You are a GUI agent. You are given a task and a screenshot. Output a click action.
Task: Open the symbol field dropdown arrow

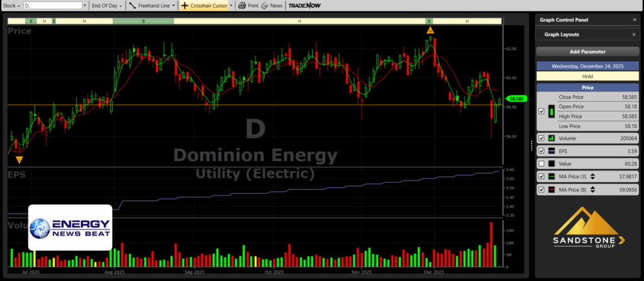tap(85, 6)
